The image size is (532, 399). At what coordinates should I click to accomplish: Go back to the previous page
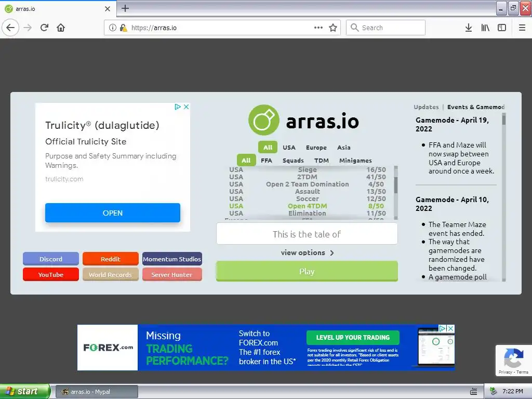pyautogui.click(x=10, y=28)
